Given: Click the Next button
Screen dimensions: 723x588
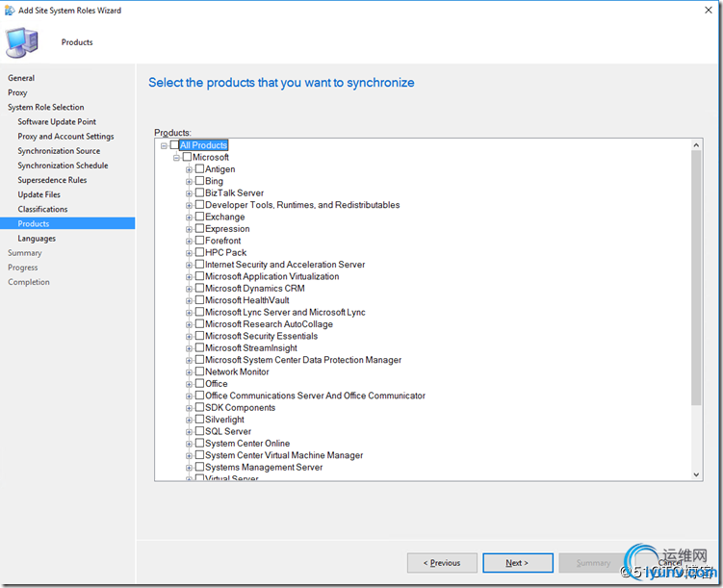Looking at the screenshot, I should click(x=518, y=563).
